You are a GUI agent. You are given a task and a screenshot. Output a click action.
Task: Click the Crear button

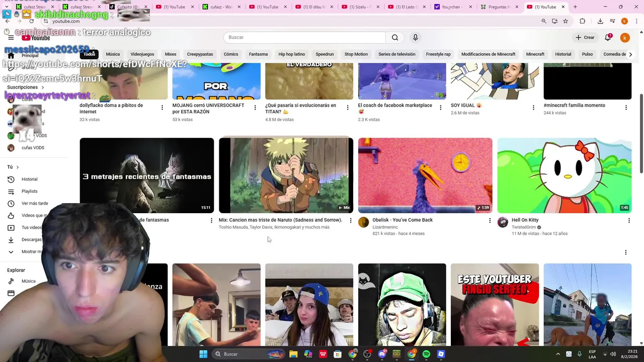(585, 38)
